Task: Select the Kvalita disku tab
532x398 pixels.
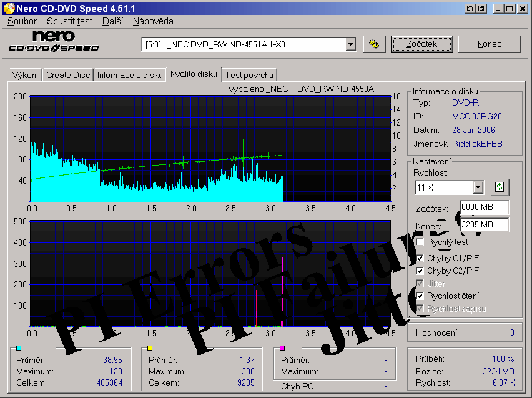Action: (194, 74)
